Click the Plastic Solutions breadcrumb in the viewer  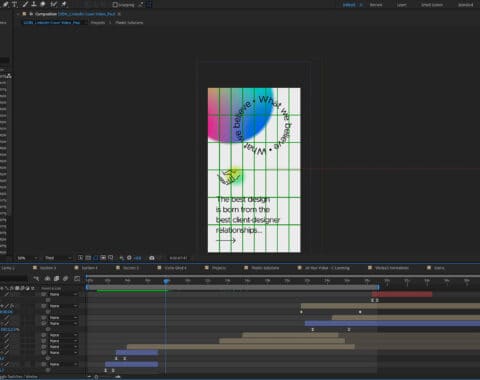pos(129,23)
